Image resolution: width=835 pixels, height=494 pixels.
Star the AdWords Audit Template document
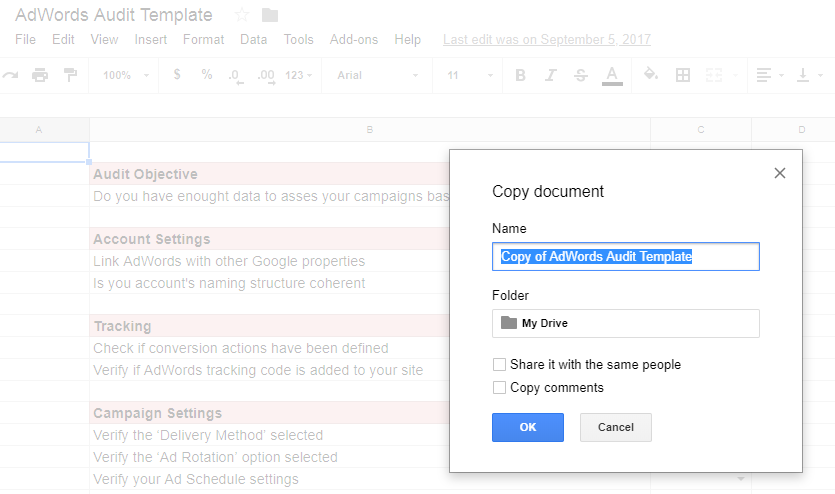(242, 15)
